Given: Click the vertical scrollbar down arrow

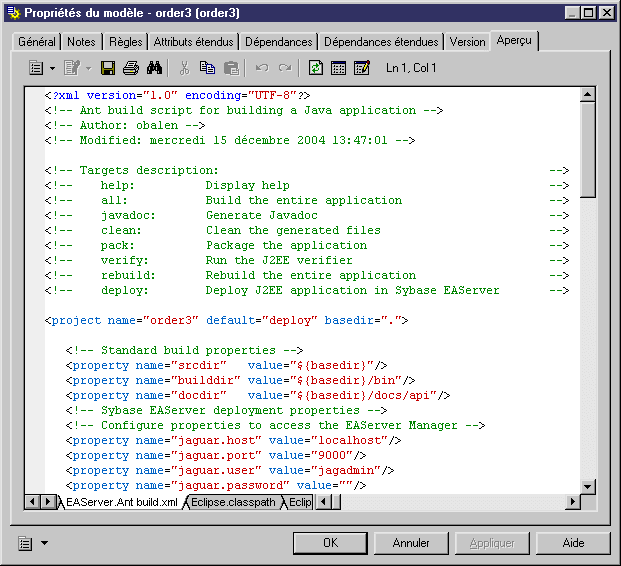Looking at the screenshot, I should coord(588,485).
